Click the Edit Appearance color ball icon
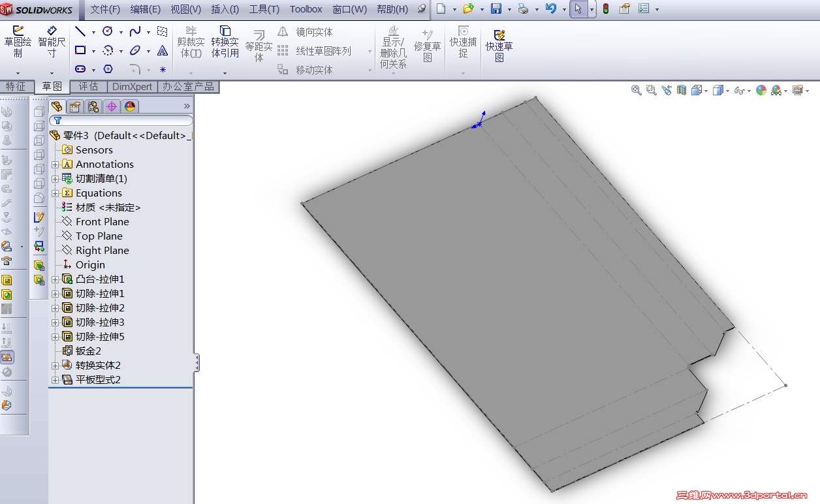 tap(761, 91)
